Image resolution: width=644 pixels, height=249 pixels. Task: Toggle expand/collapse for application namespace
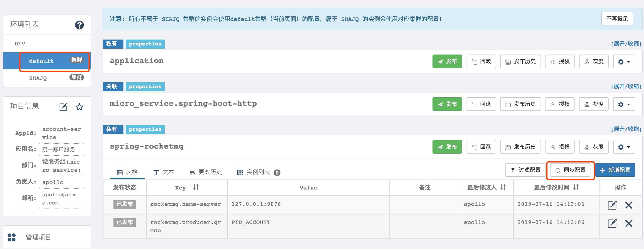(x=626, y=44)
